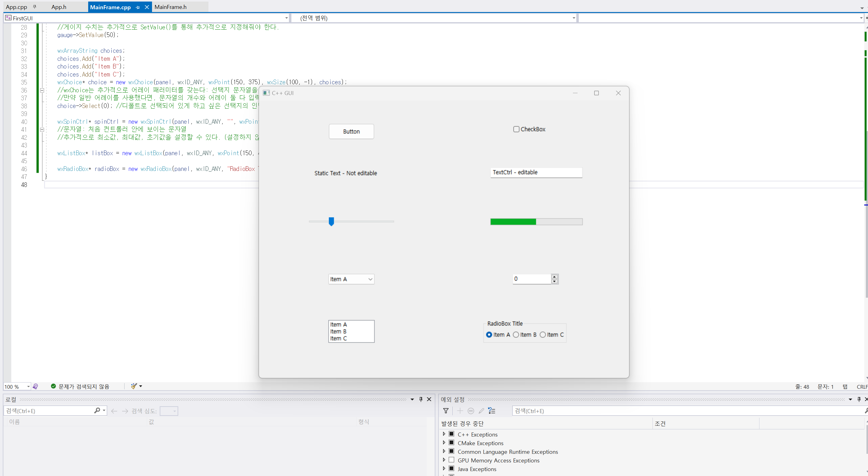
Task: Open the code cleanup dropdown arrow
Action: click(141, 386)
